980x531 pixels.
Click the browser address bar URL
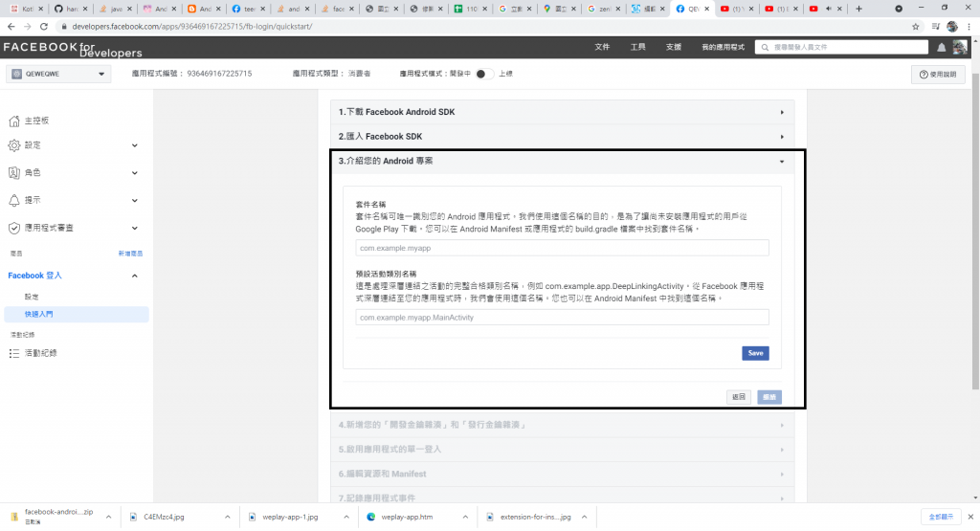point(191,26)
